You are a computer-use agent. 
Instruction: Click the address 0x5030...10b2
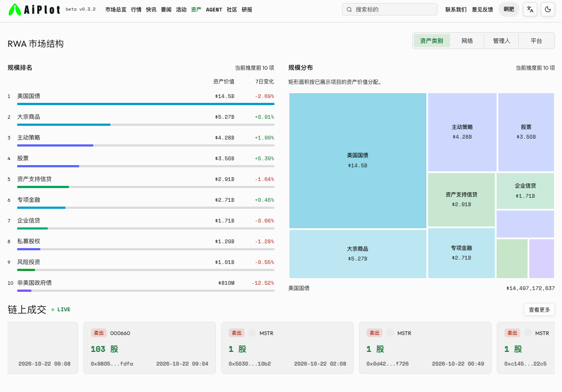[250, 364]
